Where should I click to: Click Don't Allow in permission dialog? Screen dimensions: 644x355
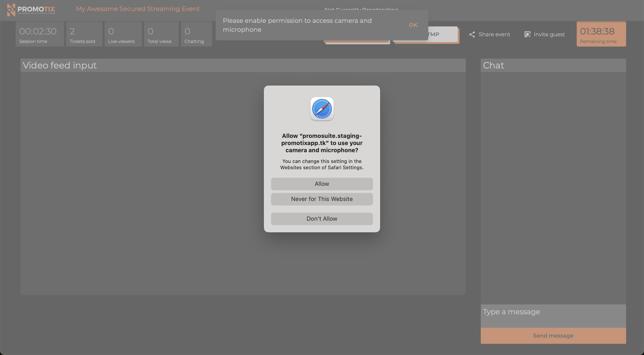tap(322, 219)
